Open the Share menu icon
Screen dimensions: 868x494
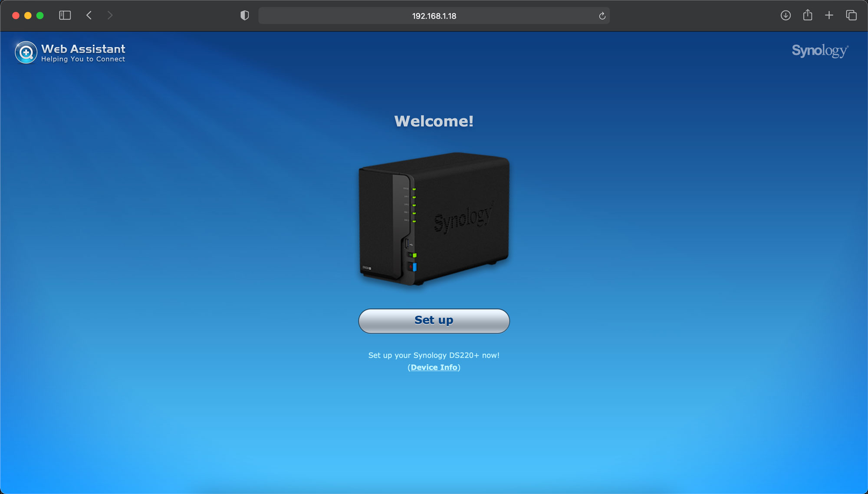point(808,15)
